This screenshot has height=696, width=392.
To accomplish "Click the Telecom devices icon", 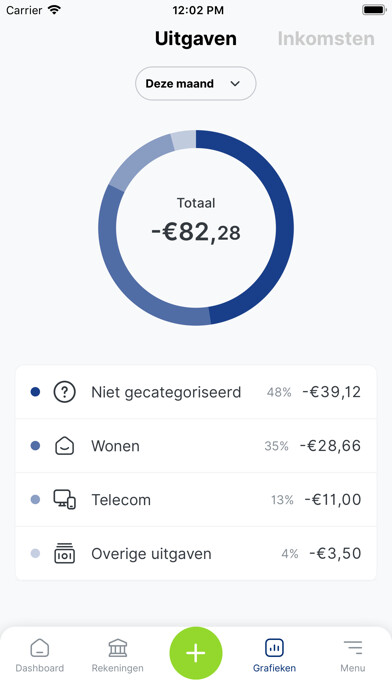I will click(64, 499).
